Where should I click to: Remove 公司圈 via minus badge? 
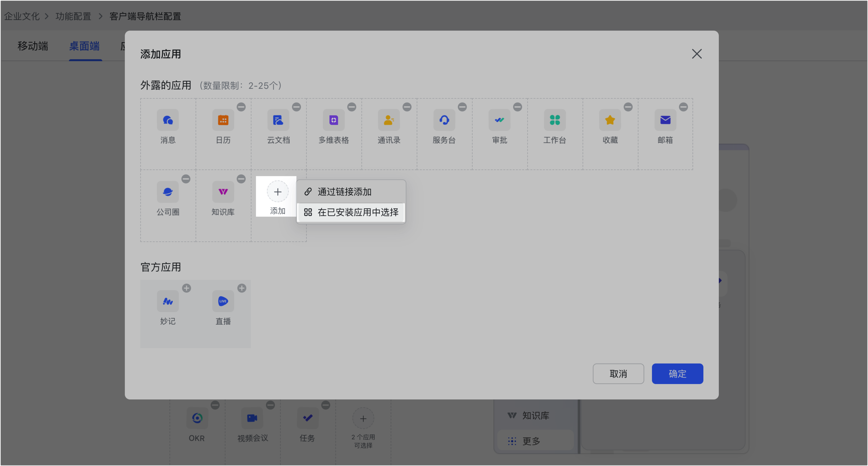pos(186,179)
